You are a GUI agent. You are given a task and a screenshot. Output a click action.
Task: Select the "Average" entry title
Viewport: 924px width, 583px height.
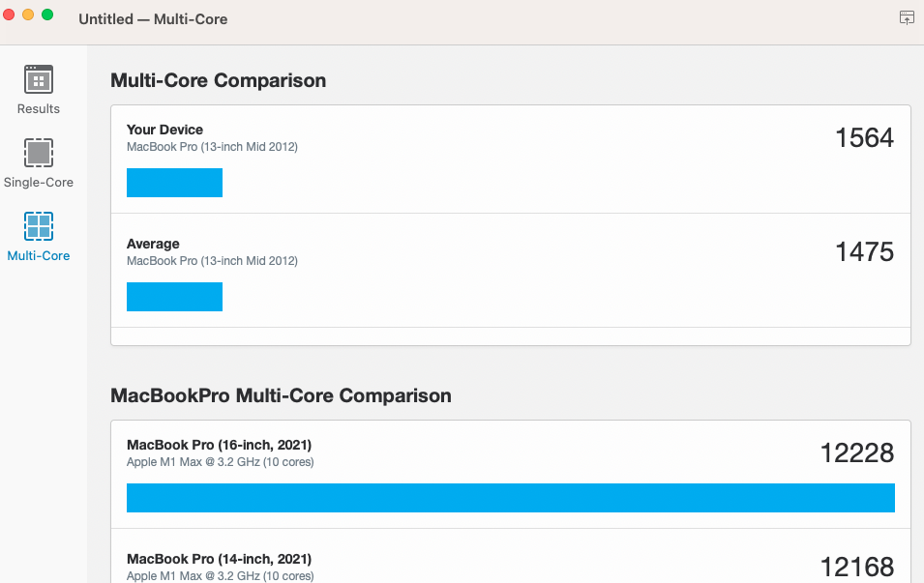pos(153,244)
